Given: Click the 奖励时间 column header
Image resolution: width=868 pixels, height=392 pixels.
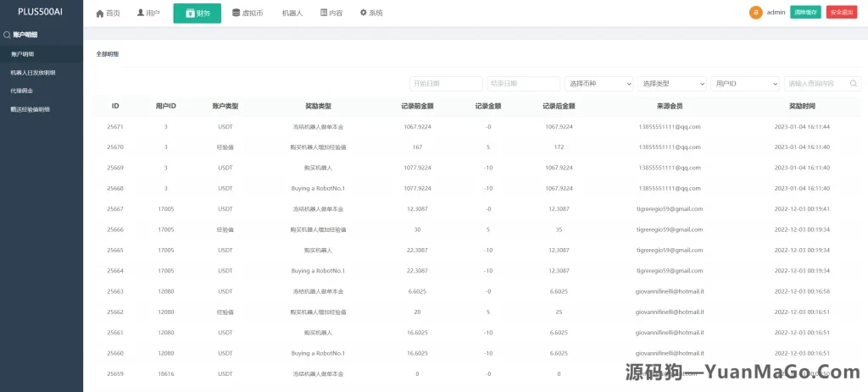Looking at the screenshot, I should pyautogui.click(x=802, y=106).
